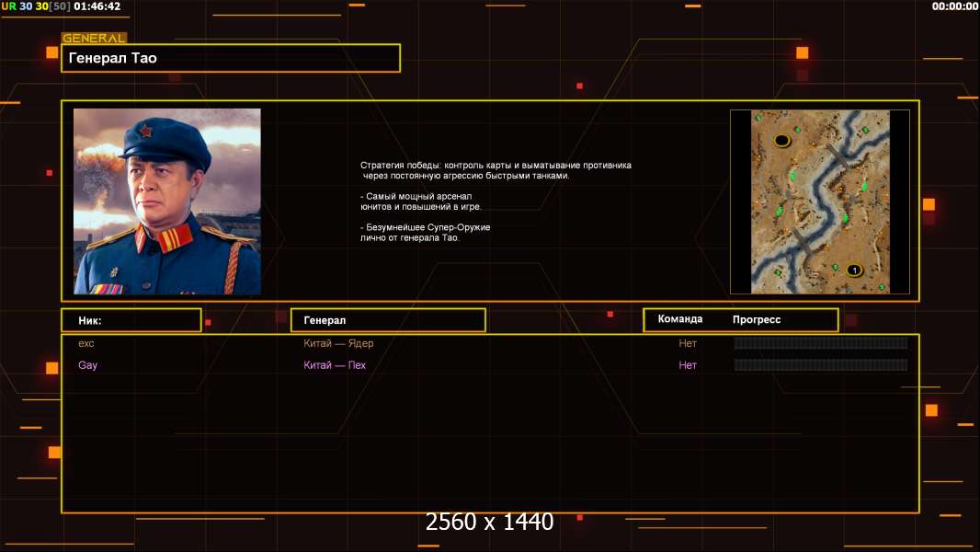Click the Прогресс column header
Screen dimensions: 980x552
pos(757,319)
